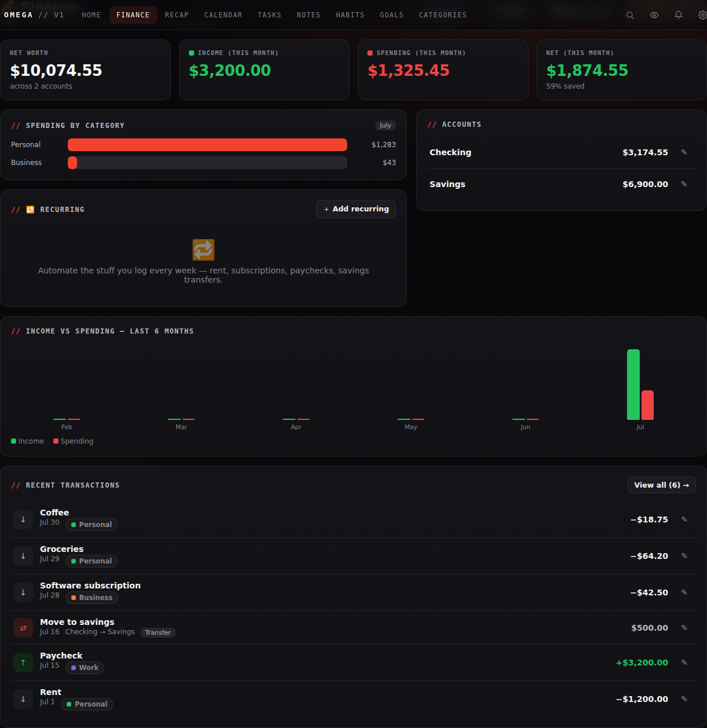Edit the Checking account pencil icon
Image resolution: width=707 pixels, height=728 pixels.
(x=684, y=152)
